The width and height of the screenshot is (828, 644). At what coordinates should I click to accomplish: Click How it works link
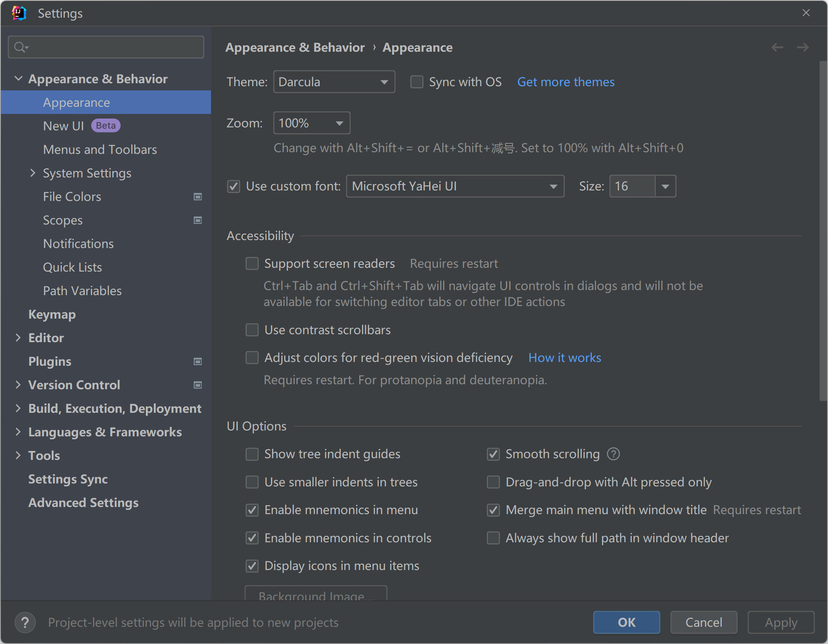(564, 358)
